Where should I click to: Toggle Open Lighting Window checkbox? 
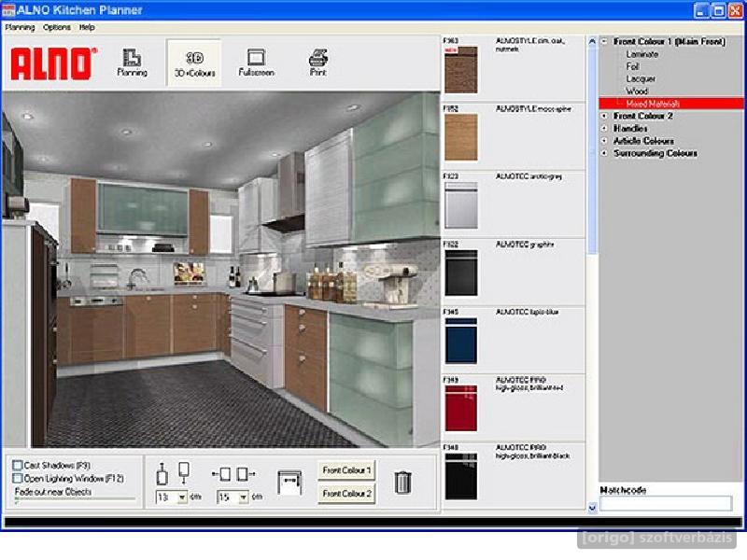(x=18, y=478)
